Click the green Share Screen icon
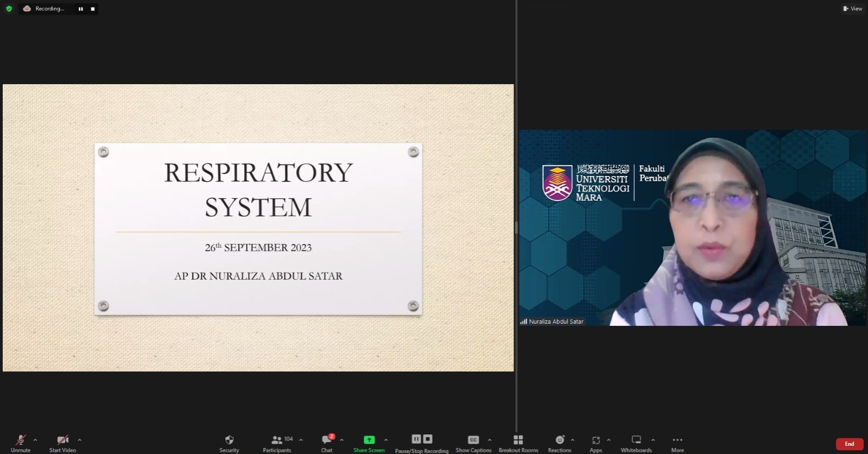This screenshot has height=454, width=868. point(369,440)
